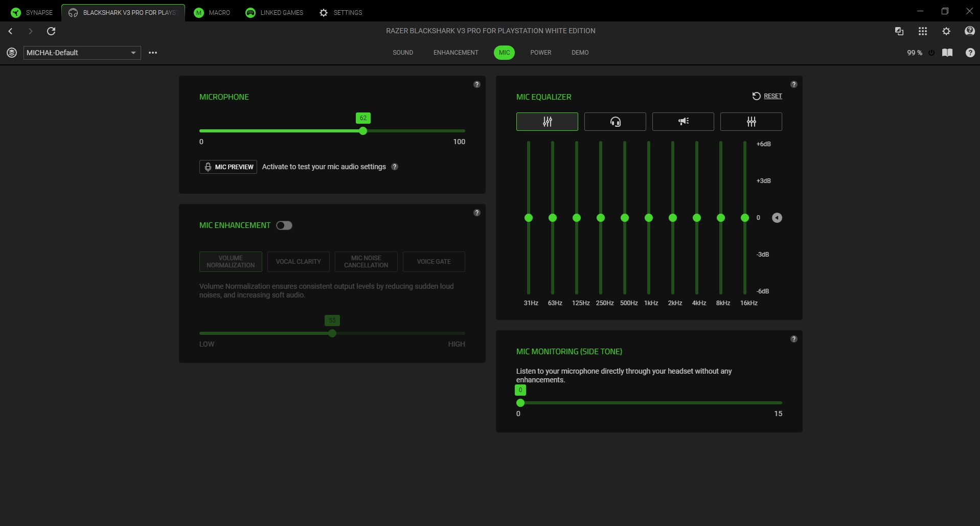Viewport: 980px width, 526px height.
Task: Click equalizer zero-level reset arrow
Action: pos(777,218)
